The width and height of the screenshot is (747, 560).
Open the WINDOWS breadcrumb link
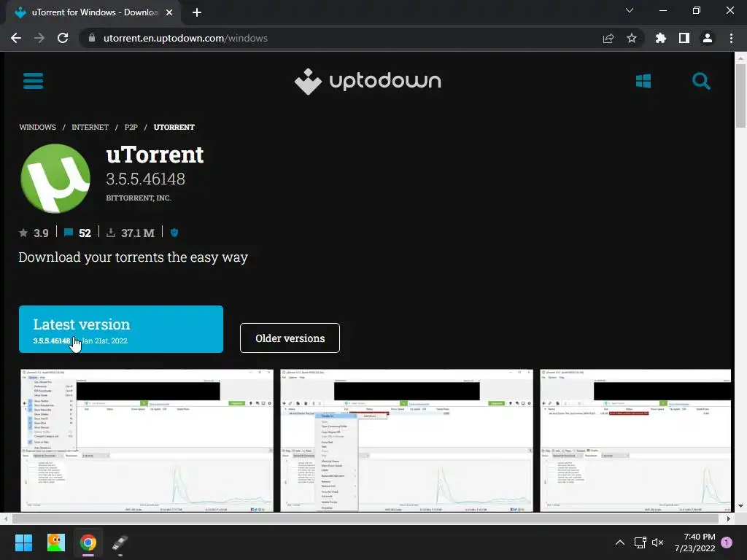[38, 127]
